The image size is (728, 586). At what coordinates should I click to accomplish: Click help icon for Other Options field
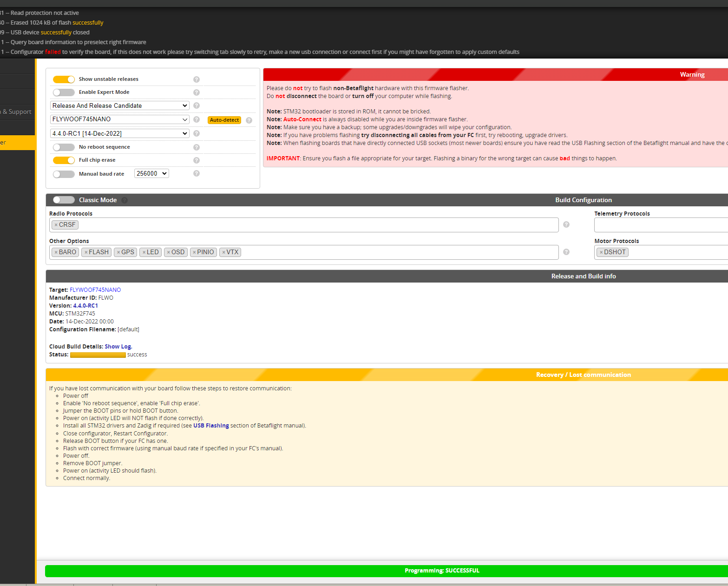click(566, 252)
